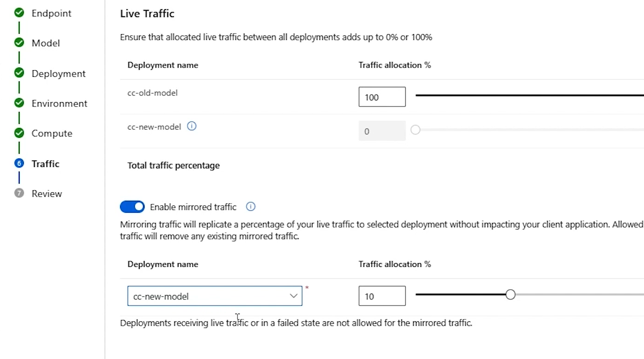Go to the Review step
Screen dimensions: 644x359
47,194
